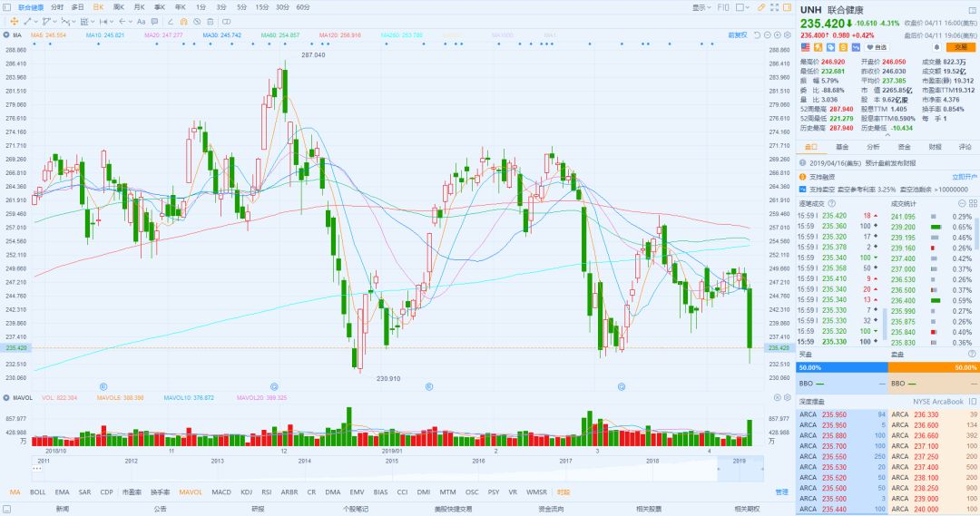The height and width of the screenshot is (516, 980).
Task: Open the News section at bottom
Action: point(63,509)
